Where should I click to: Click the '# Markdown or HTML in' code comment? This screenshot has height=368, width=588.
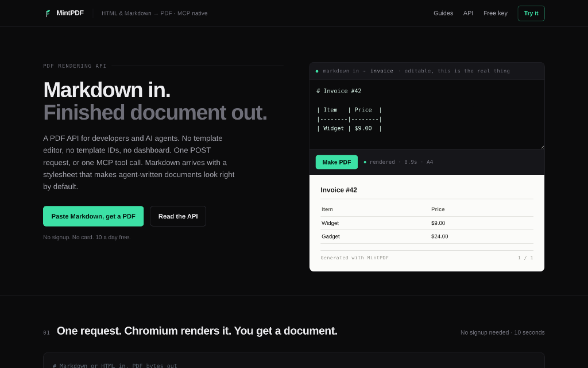click(115, 366)
